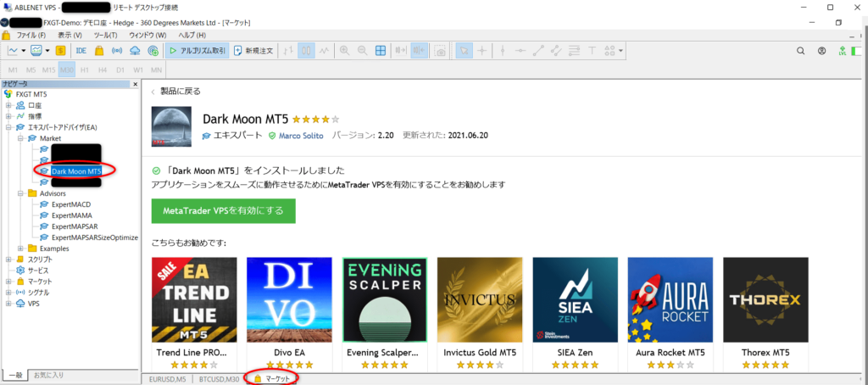This screenshot has width=868, height=385.
Task: Expand the 指標 indicators tree node
Action: (8, 116)
